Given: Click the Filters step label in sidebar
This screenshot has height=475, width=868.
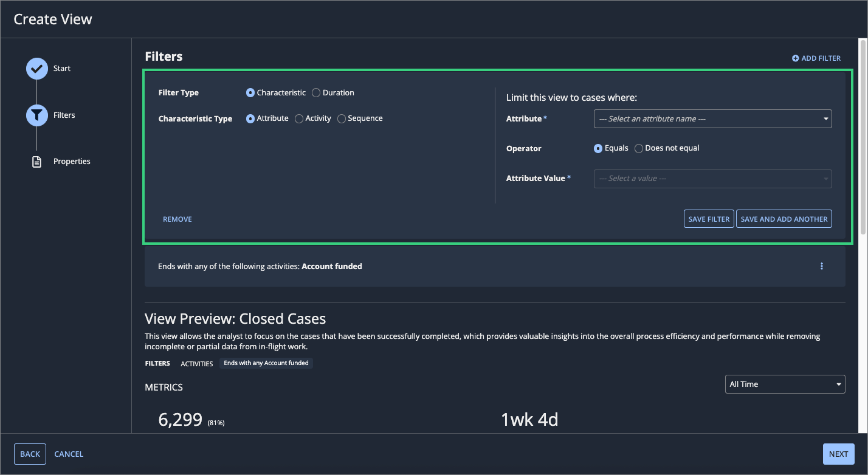Looking at the screenshot, I should [64, 115].
